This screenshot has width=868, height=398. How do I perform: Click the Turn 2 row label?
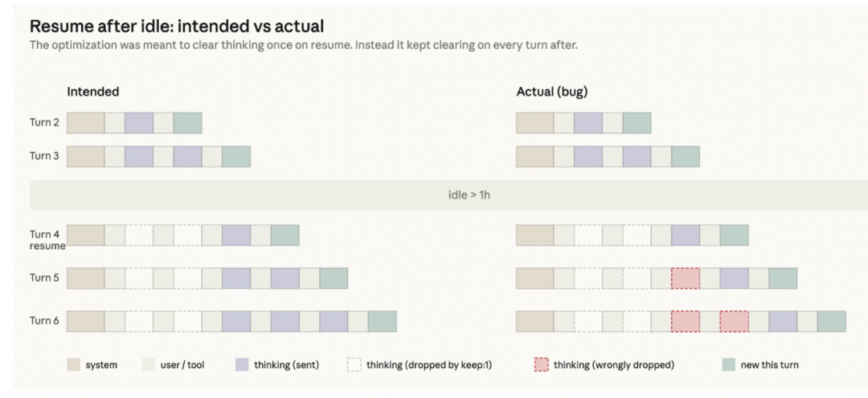click(x=44, y=123)
